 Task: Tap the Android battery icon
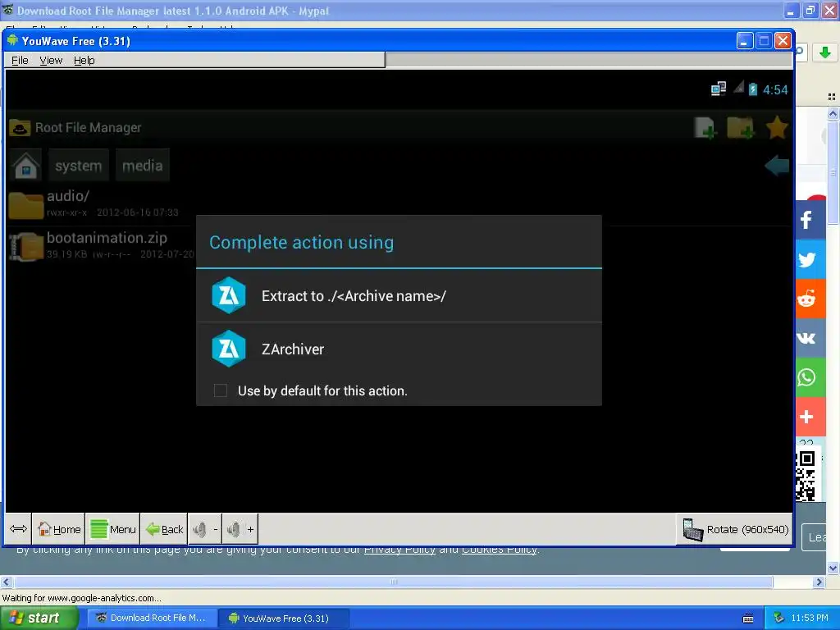point(753,89)
